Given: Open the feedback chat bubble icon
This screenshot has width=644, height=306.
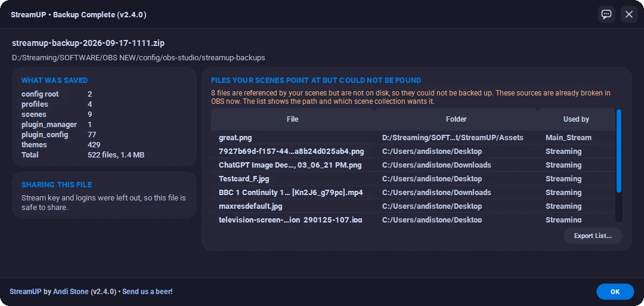Looking at the screenshot, I should tap(606, 14).
